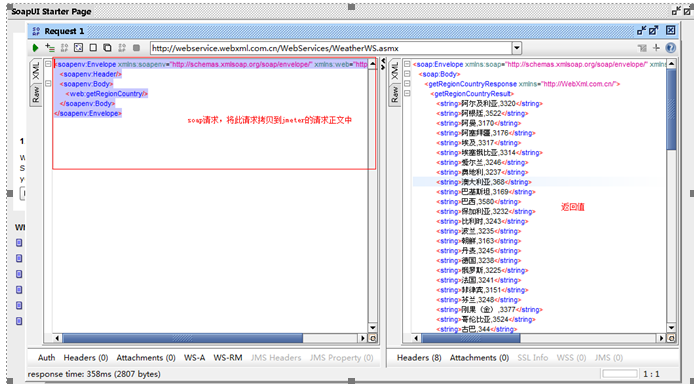694x384 pixels.
Task: Open the WS-RM tab
Action: tap(227, 357)
